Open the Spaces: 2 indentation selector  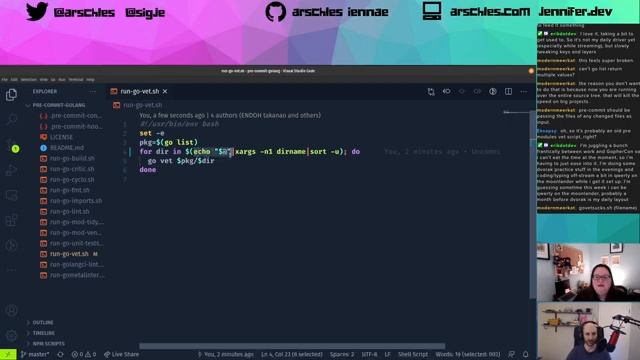[x=342, y=354]
